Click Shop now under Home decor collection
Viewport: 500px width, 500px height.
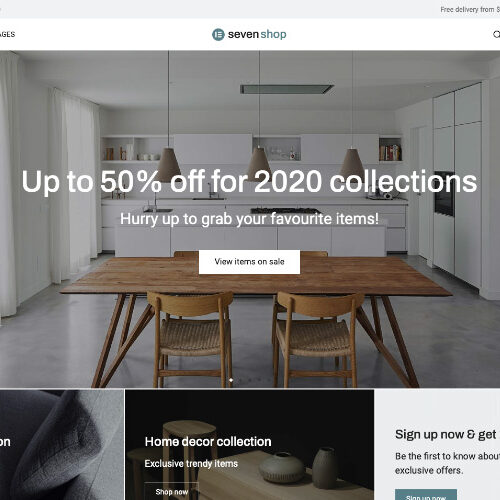pyautogui.click(x=172, y=491)
